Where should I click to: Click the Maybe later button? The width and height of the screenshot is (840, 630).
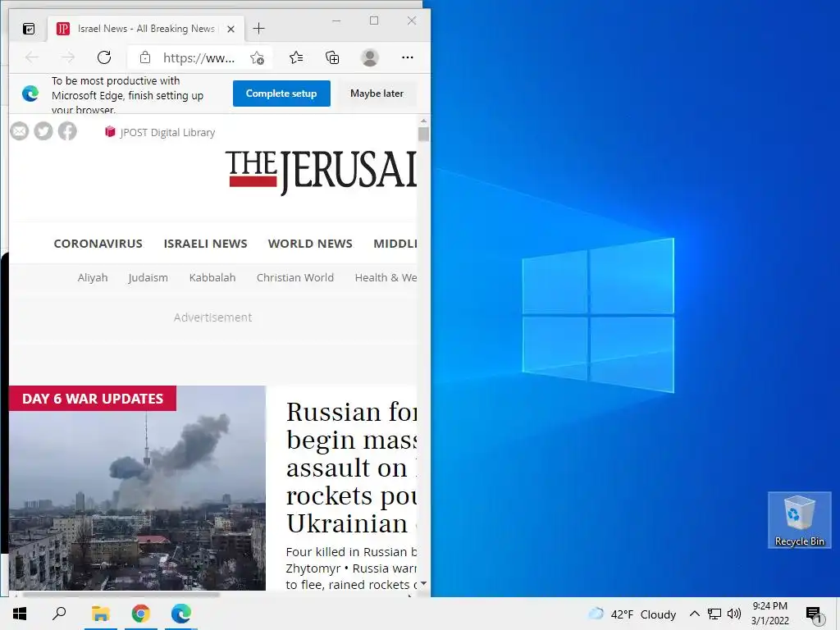377,94
